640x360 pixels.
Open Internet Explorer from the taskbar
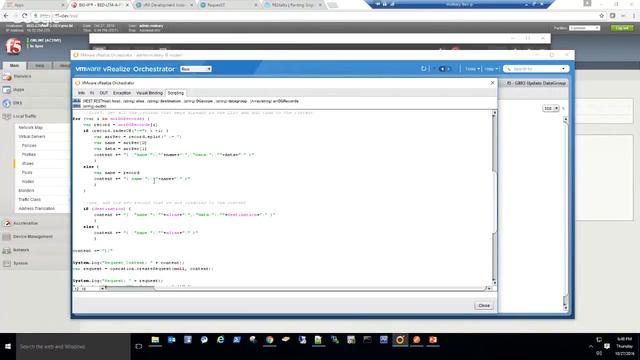pyautogui.click(x=220, y=340)
